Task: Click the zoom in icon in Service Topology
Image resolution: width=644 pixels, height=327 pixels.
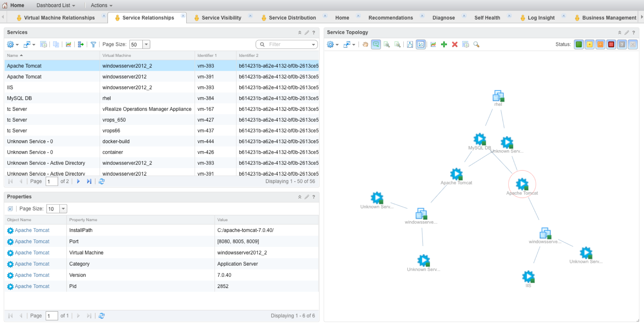Action: tap(387, 45)
